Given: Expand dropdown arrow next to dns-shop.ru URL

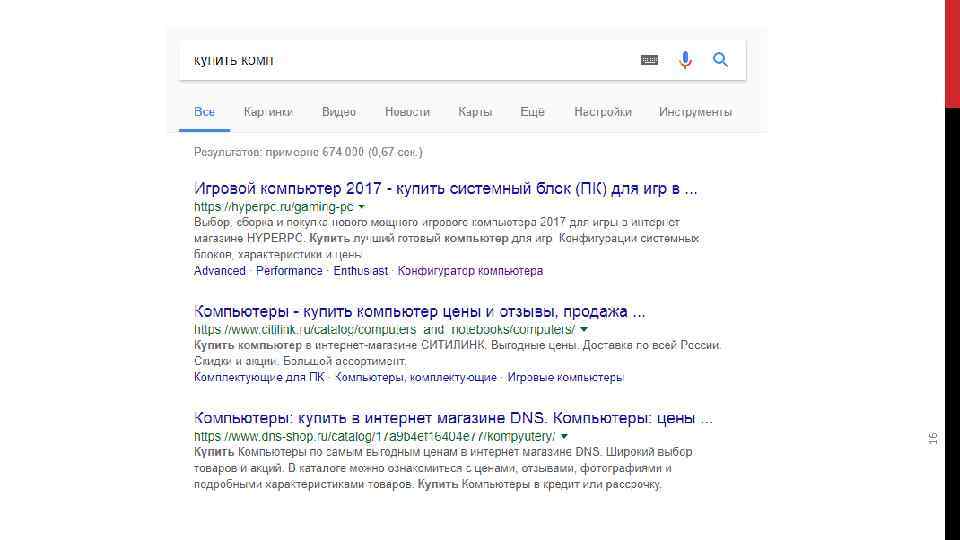Looking at the screenshot, I should (564, 437).
